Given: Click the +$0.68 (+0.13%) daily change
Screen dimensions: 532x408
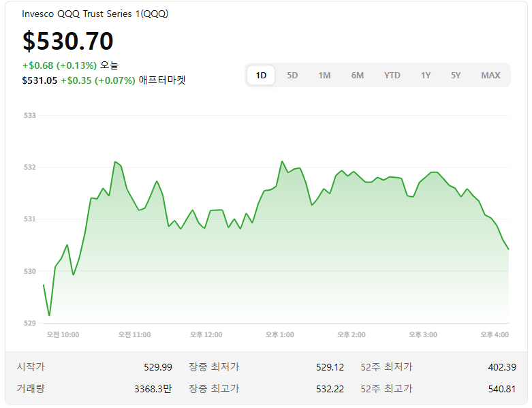Looking at the screenshot, I should coord(59,65).
